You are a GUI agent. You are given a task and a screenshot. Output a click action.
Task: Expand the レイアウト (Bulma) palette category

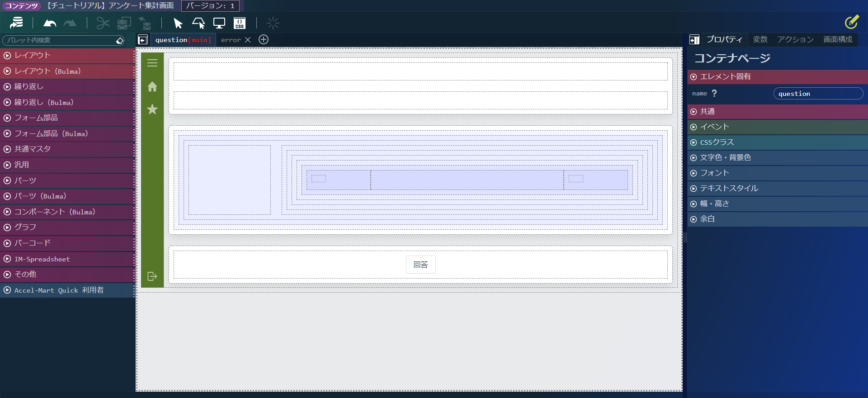(x=67, y=71)
